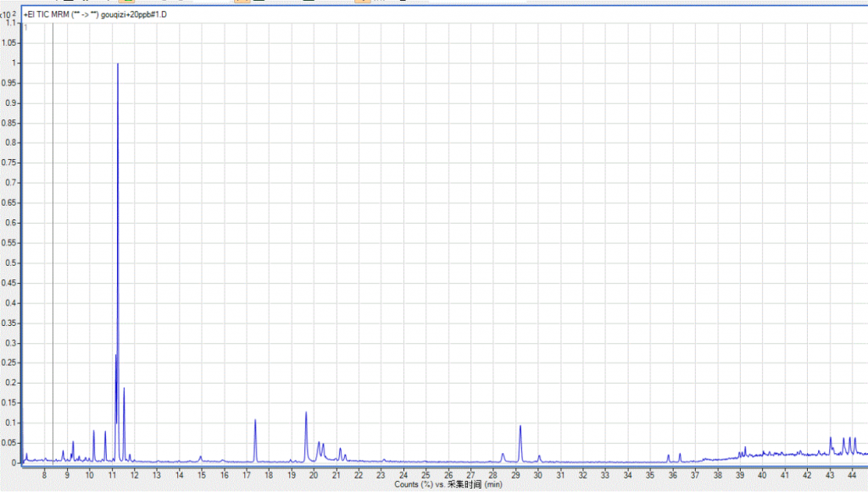Click the doublet peak near 20.3 min

click(x=320, y=444)
